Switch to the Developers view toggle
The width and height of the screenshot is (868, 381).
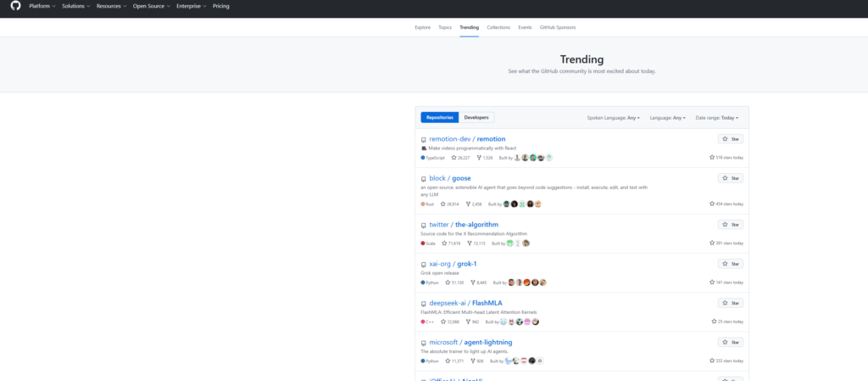click(476, 117)
